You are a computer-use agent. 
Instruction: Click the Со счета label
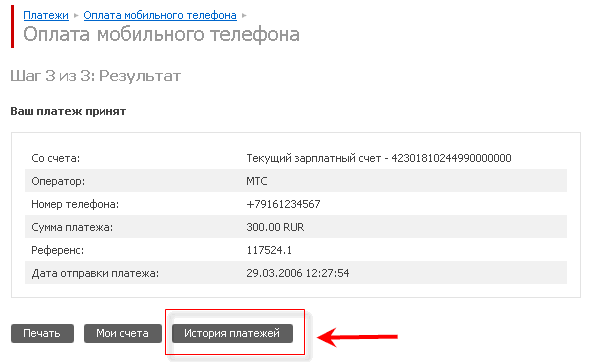[55, 158]
